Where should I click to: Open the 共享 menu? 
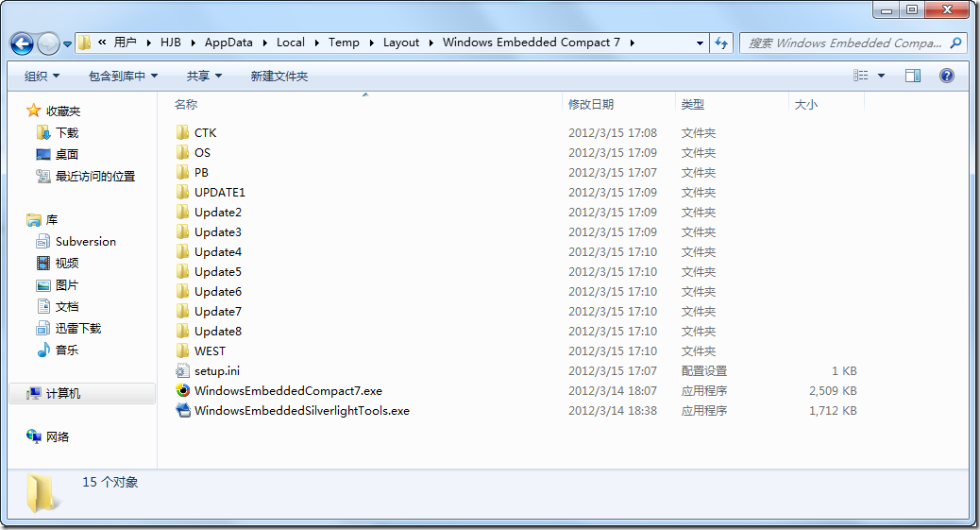point(204,76)
